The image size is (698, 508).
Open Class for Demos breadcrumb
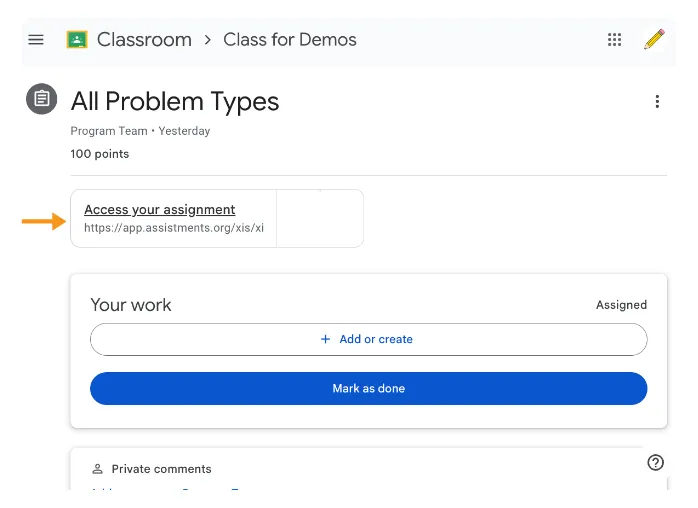tap(290, 40)
